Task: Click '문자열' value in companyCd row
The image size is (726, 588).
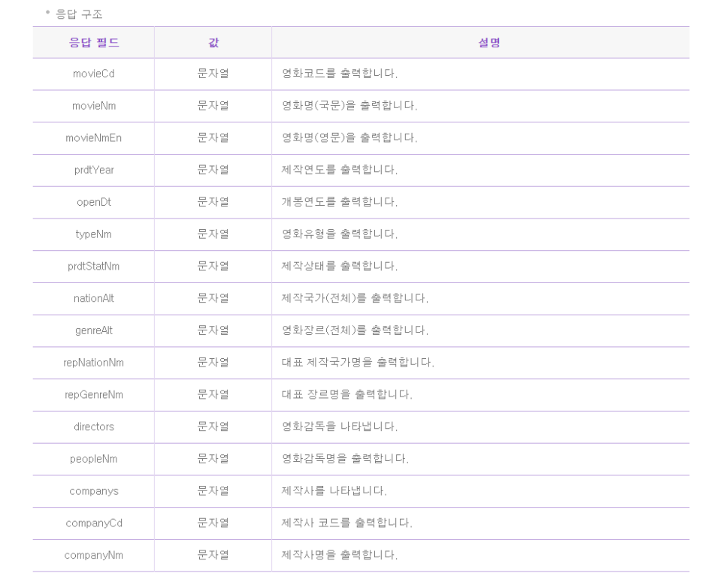Action: (x=213, y=523)
